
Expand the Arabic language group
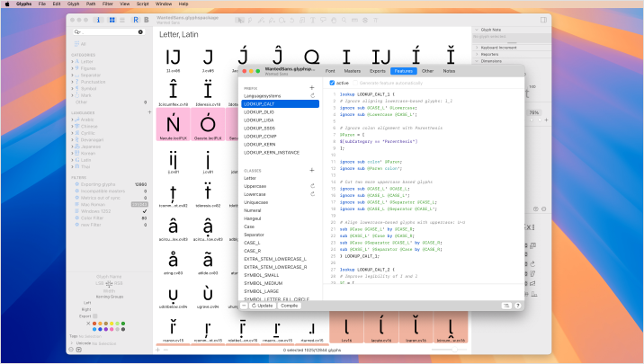72,120
